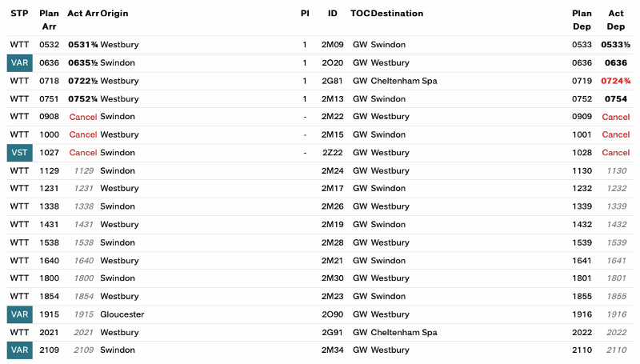The height and width of the screenshot is (364, 640).
Task: Select train 2G91 to Cheltenham Spa
Action: point(332,332)
